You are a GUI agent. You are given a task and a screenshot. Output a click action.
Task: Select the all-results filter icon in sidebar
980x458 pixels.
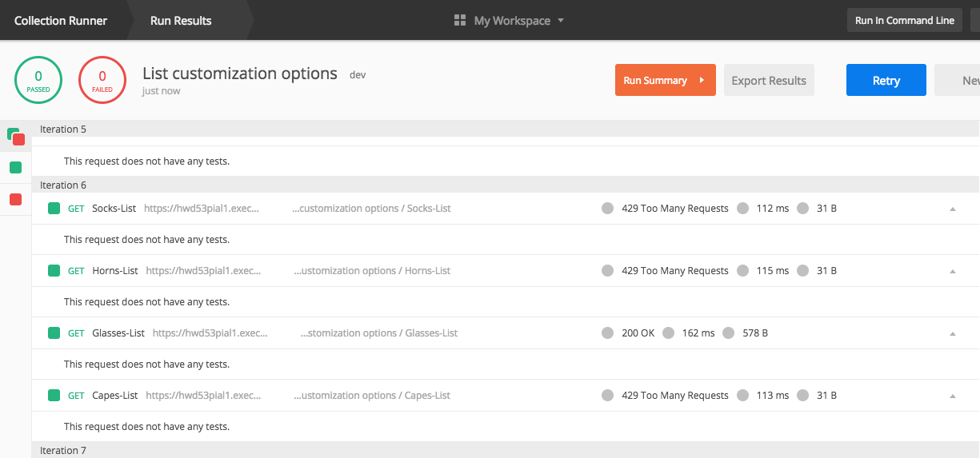point(16,137)
